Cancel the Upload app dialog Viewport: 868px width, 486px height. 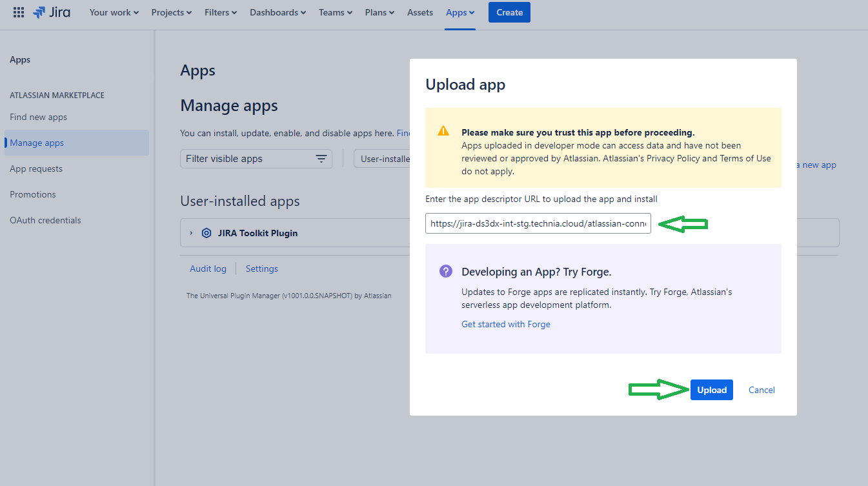coord(762,390)
